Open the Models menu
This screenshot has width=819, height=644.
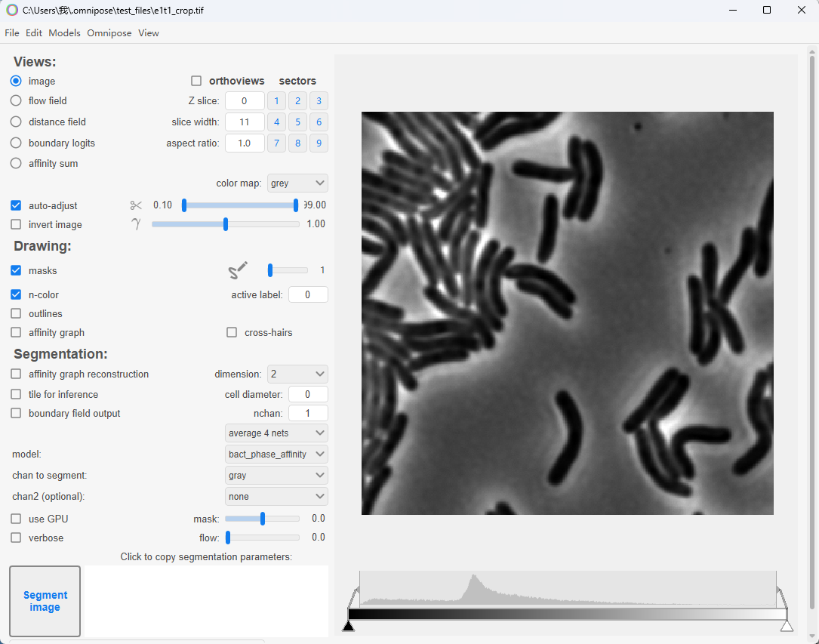[64, 33]
